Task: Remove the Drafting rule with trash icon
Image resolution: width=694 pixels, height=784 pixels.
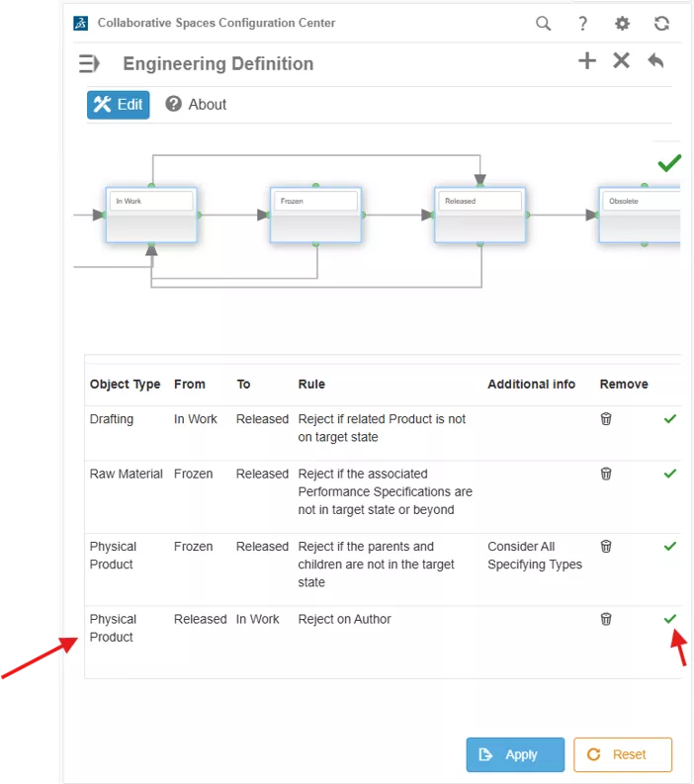Action: [605, 419]
